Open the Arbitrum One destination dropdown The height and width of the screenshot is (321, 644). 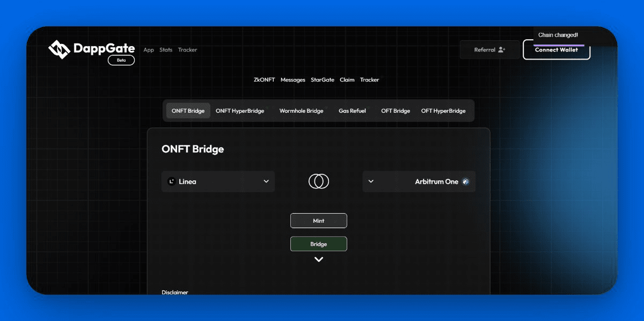pos(419,181)
